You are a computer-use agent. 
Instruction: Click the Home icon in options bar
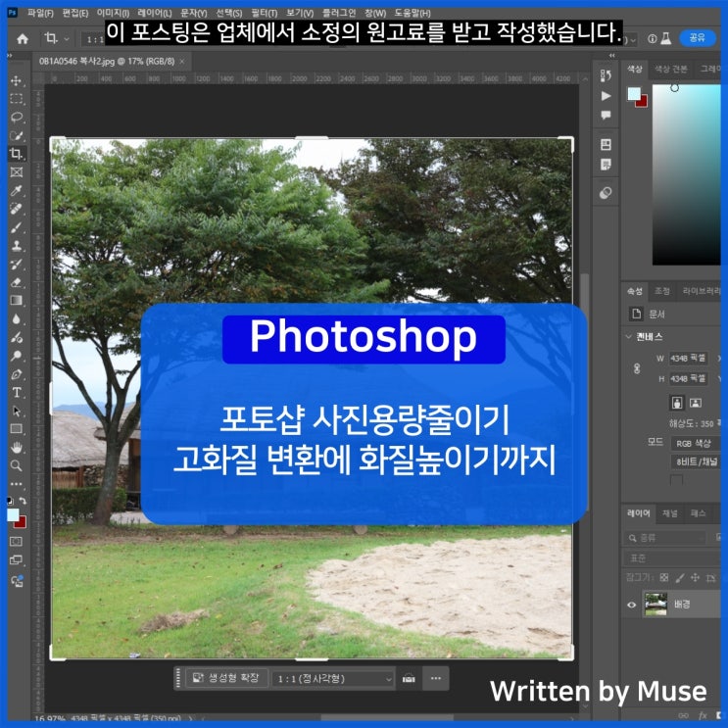pos(23,39)
